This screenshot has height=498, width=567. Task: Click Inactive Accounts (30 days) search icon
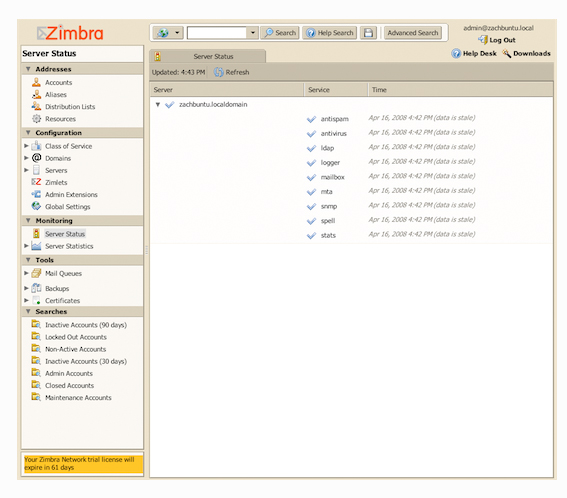(x=36, y=361)
